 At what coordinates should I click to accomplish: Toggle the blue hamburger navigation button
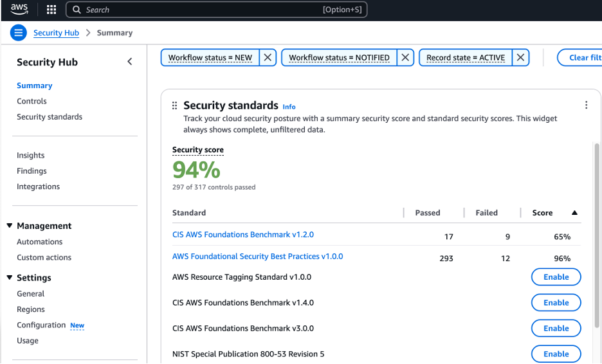coord(19,33)
